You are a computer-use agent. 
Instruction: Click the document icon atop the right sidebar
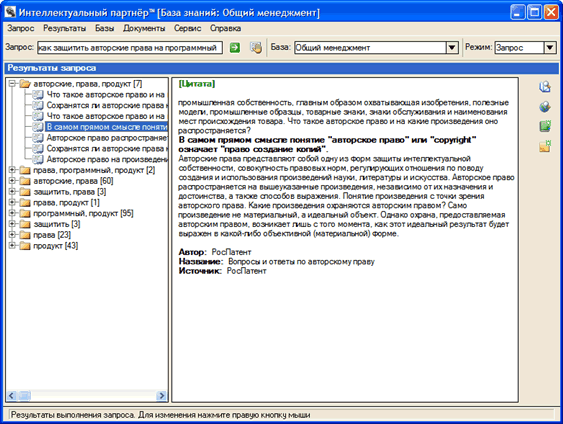pyautogui.click(x=545, y=87)
